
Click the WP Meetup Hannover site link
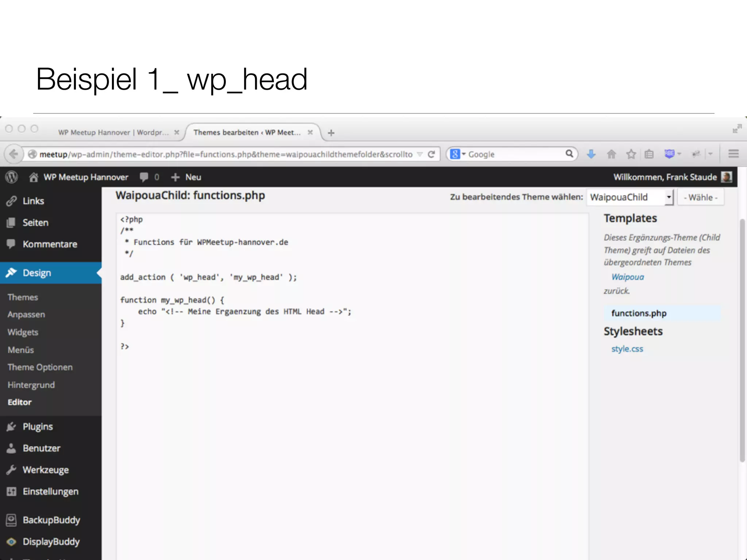tap(86, 177)
